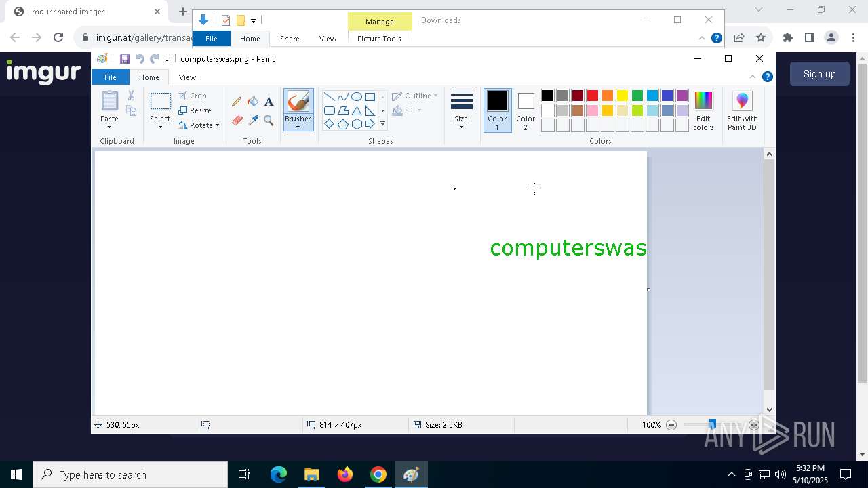Viewport: 868px width, 488px height.
Task: Adjust the zoom slider handle
Action: coord(712,424)
